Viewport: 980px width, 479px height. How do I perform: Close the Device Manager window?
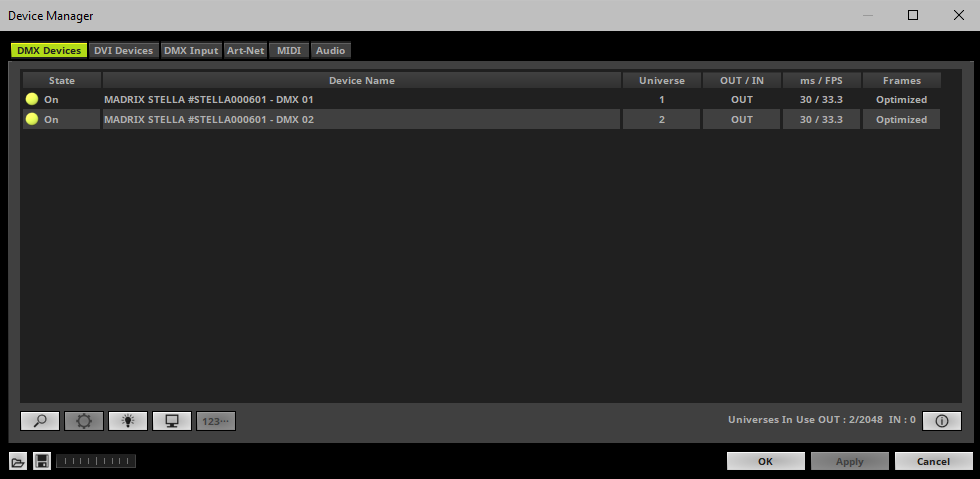point(958,15)
